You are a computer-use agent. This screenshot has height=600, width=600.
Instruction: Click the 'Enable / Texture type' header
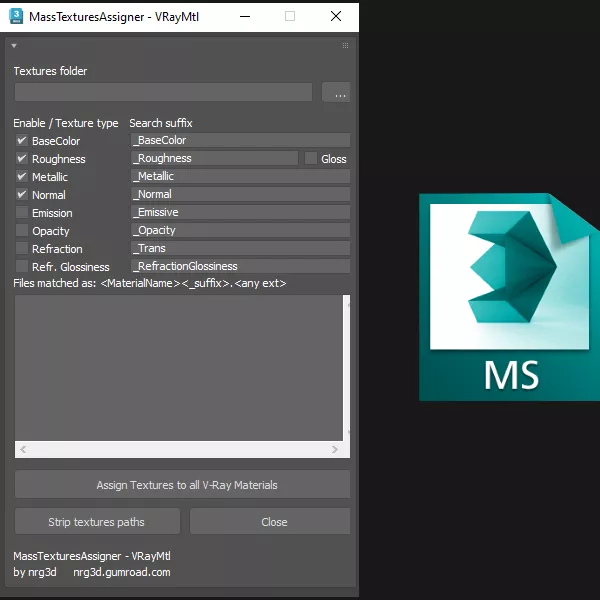[x=66, y=123]
